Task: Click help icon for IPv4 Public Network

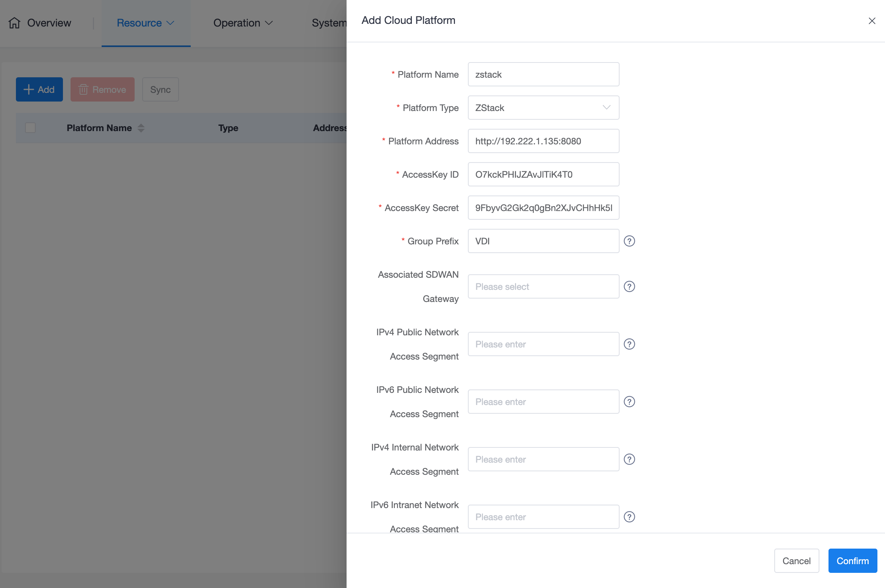Action: (629, 344)
